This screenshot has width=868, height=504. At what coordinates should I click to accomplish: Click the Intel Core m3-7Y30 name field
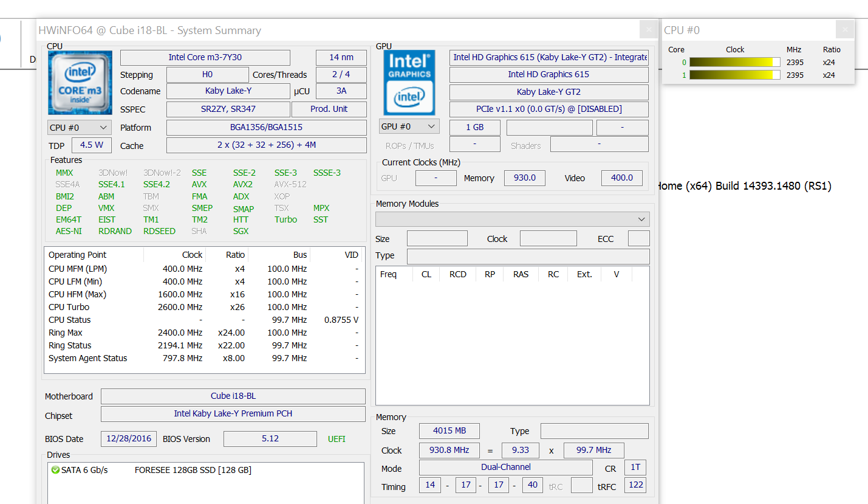[x=205, y=58]
